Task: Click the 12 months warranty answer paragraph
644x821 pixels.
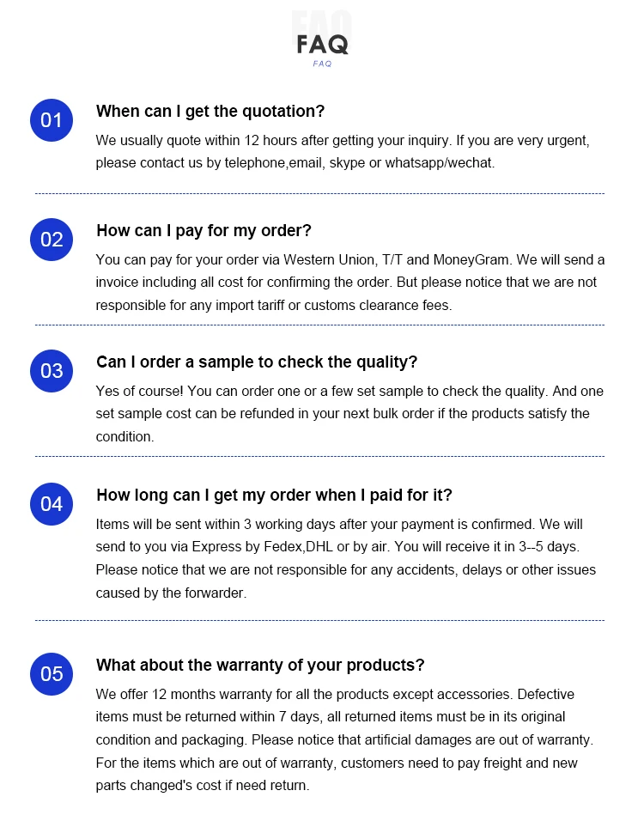Action: tap(344, 739)
